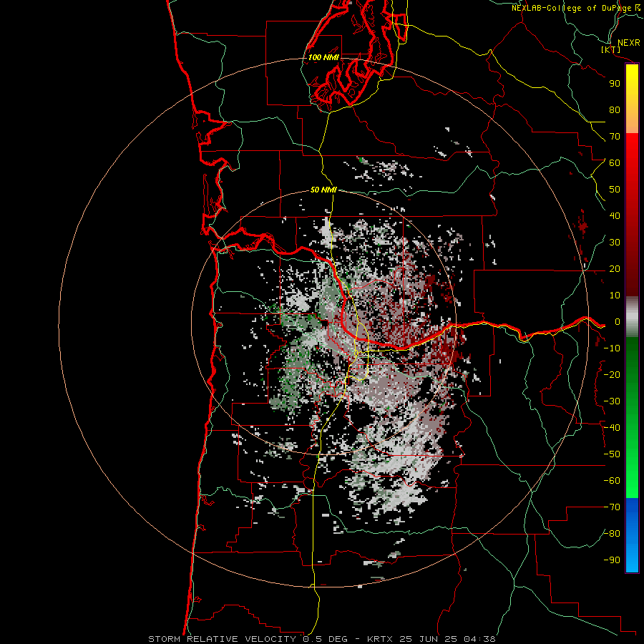The height and width of the screenshot is (644, 644).
Task: Pick the -90 label on the scale
Action: [x=612, y=560]
